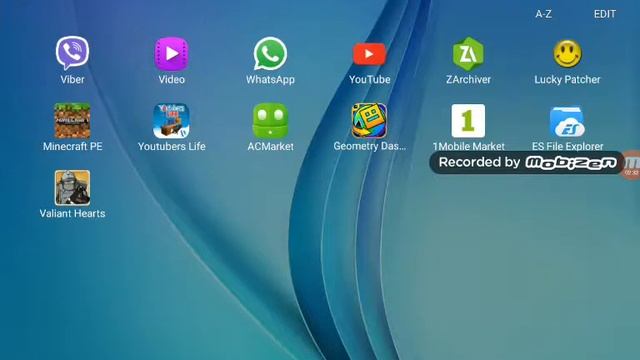Tap the "ACMarket" label text

tap(270, 146)
